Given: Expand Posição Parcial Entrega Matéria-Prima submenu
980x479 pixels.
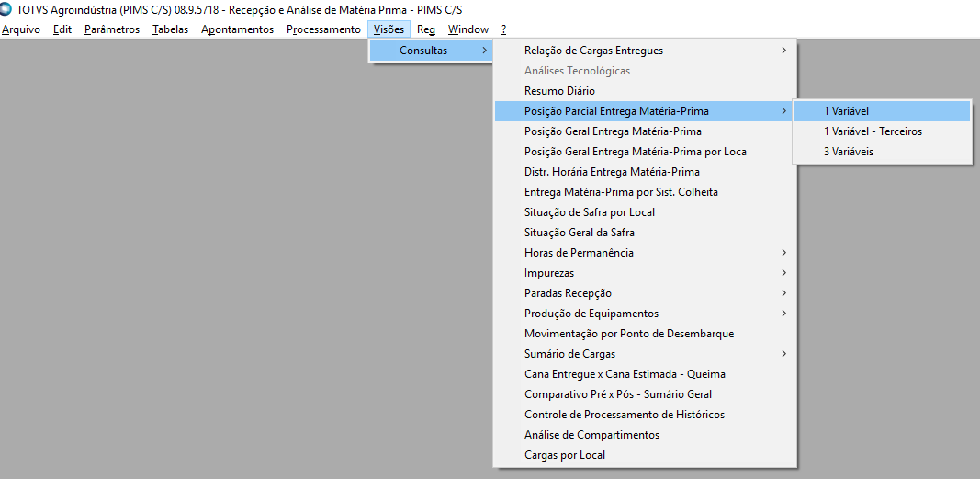Looking at the screenshot, I should point(645,111).
